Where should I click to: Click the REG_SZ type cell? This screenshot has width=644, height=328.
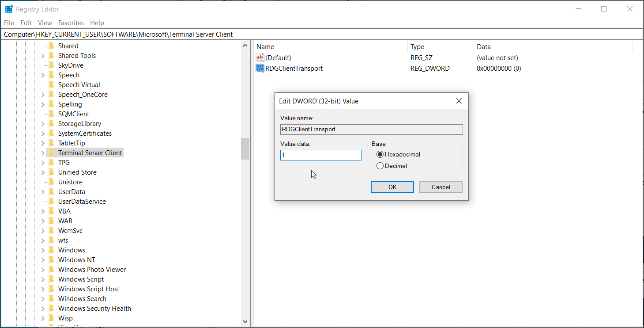[422, 57]
